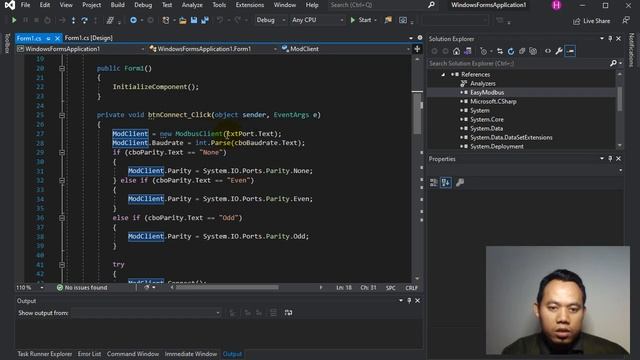Open the Project menu

(91, 5)
